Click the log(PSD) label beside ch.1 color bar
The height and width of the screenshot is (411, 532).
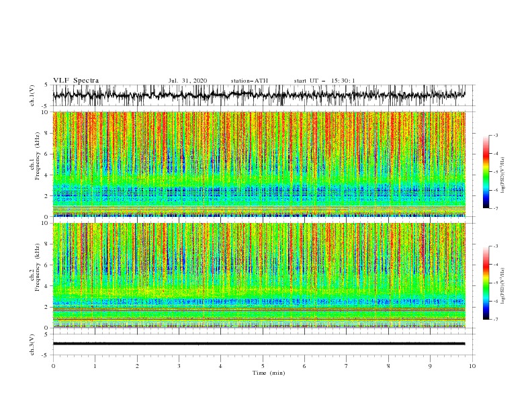(x=503, y=175)
